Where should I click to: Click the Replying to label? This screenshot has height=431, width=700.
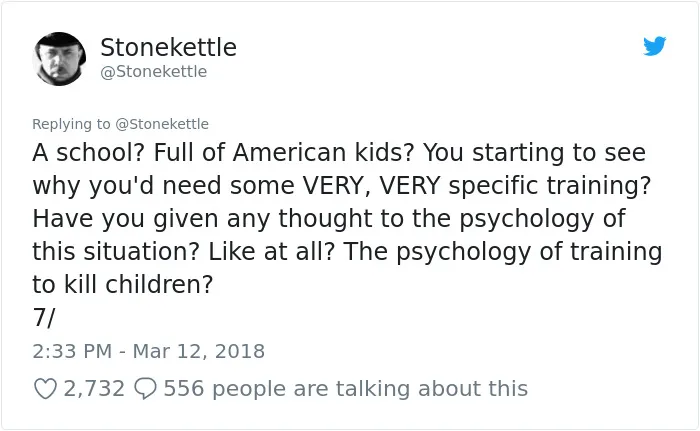[71, 124]
